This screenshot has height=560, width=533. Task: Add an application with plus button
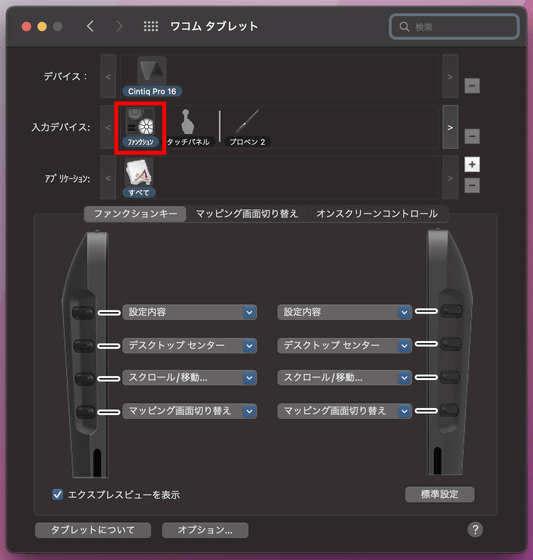pyautogui.click(x=472, y=164)
